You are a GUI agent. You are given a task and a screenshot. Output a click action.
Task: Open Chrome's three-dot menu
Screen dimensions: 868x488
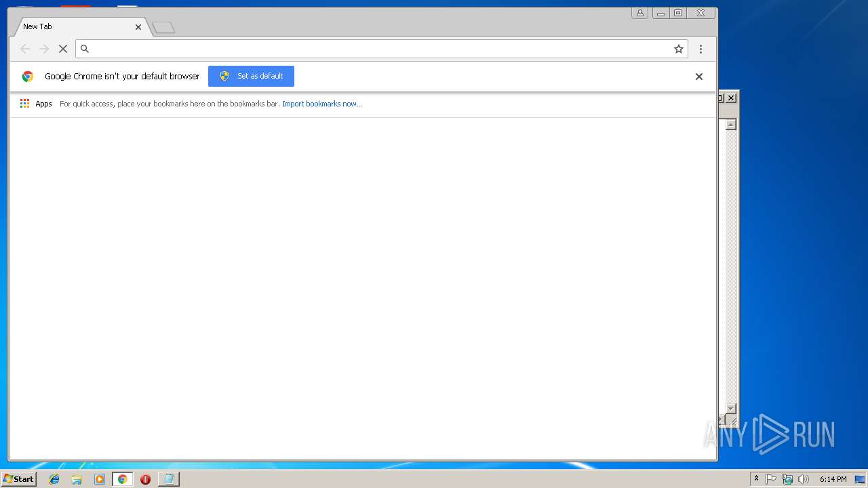point(701,49)
